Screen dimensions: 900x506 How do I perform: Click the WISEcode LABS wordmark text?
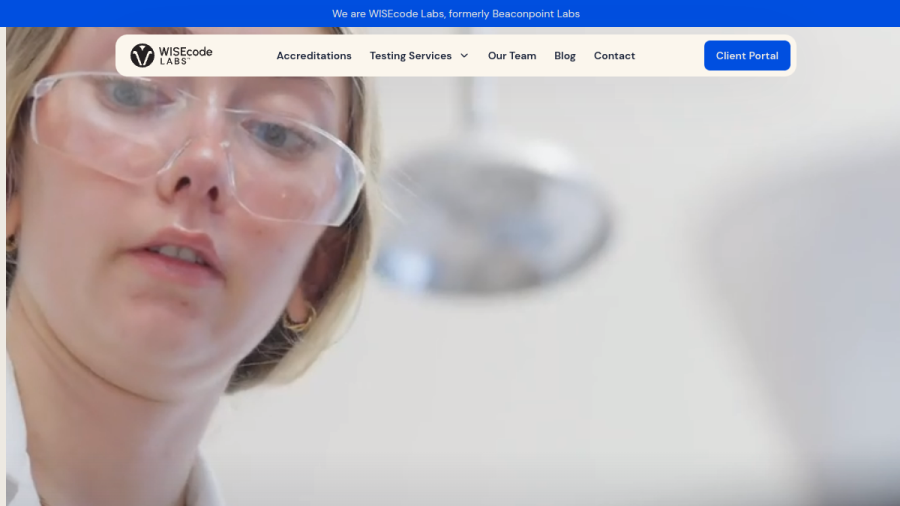[186, 56]
